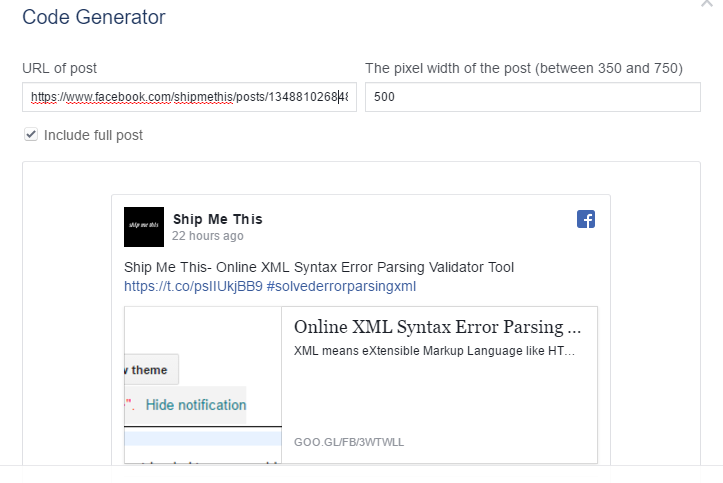Click the Facebook logo icon in post
The height and width of the screenshot is (483, 723).
pos(586,219)
